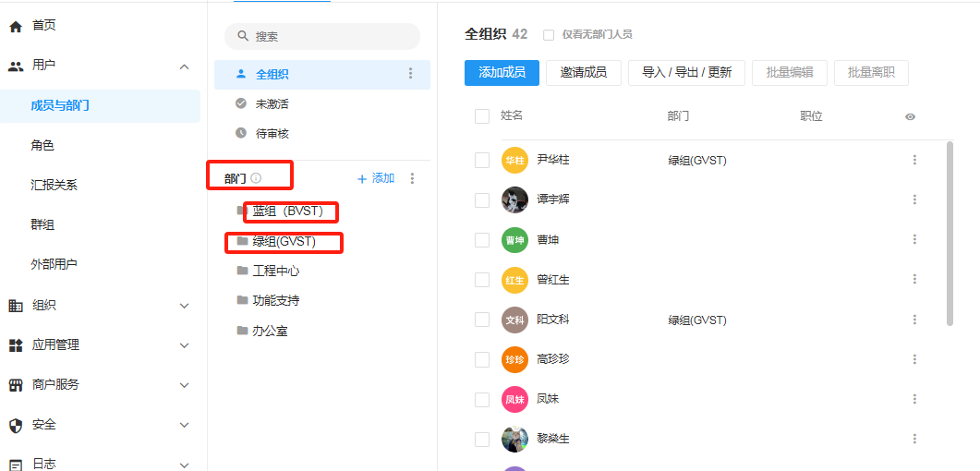The image size is (980, 471).
Task: Expand the 组织 menu section
Action: [184, 306]
